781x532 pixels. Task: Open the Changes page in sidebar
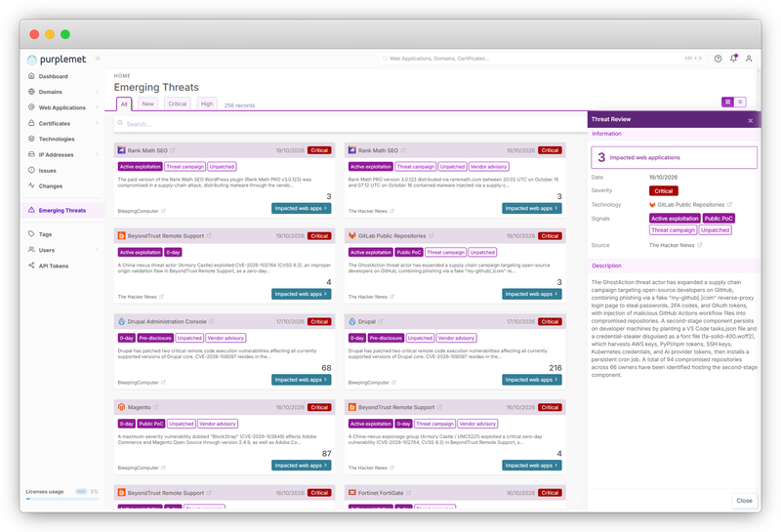pos(51,185)
